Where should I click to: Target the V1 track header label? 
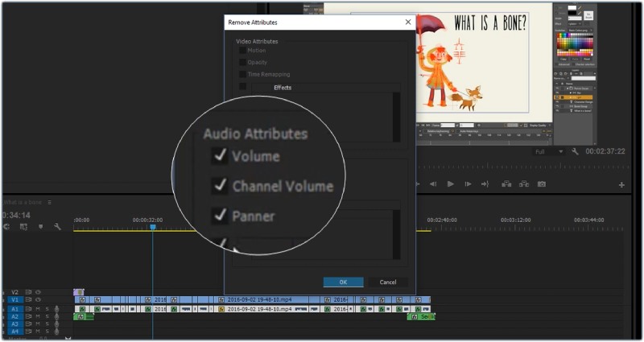(x=14, y=300)
